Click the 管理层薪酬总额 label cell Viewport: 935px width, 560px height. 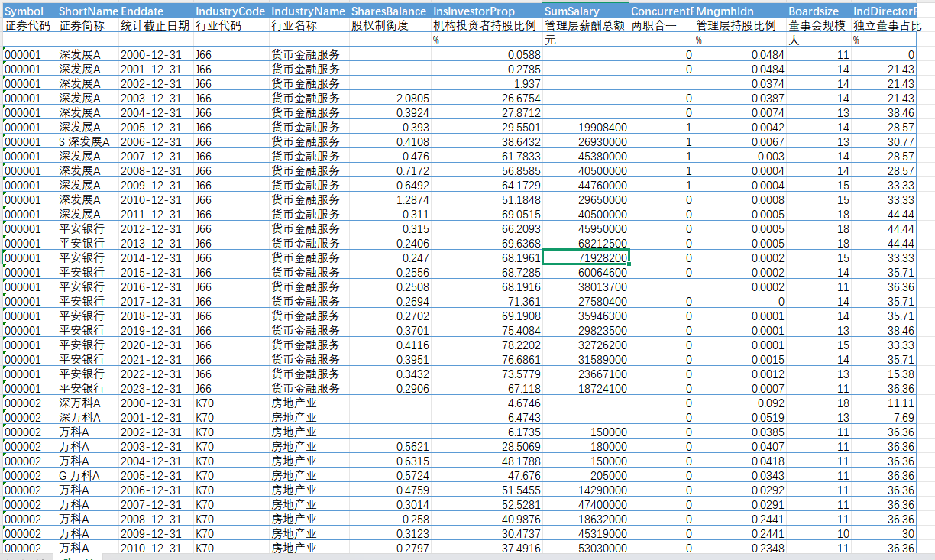coord(586,25)
